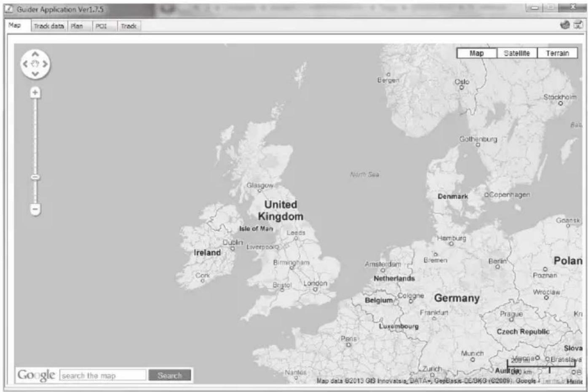This screenshot has width=588, height=392.
Task: Click the Leeds city label
Action: (x=296, y=232)
